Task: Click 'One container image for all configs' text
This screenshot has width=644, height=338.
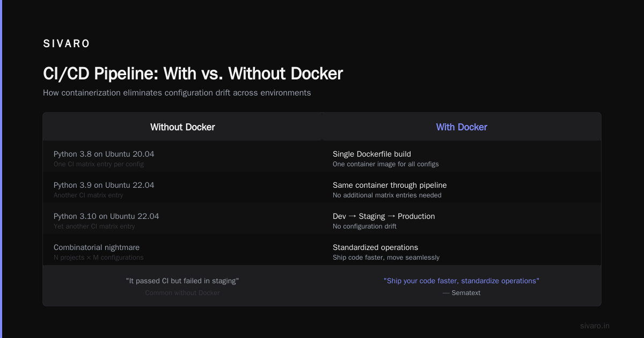Action: click(x=386, y=164)
